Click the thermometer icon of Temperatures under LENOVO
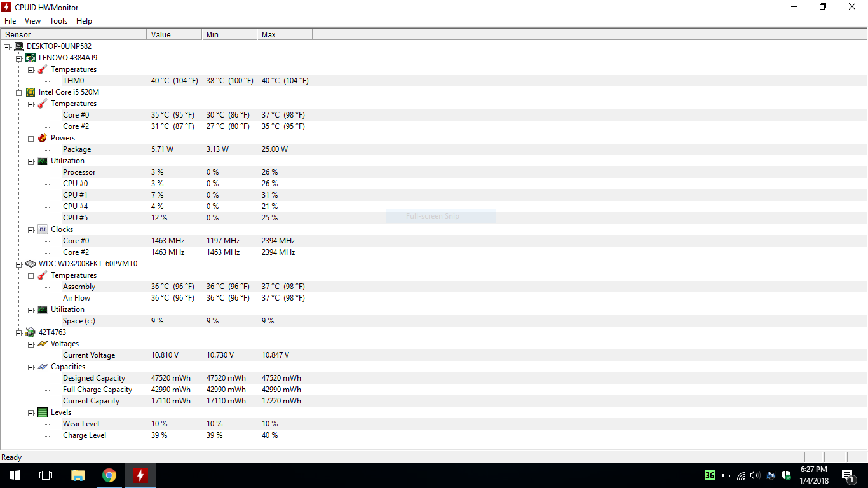This screenshot has width=868, height=488. (43, 69)
